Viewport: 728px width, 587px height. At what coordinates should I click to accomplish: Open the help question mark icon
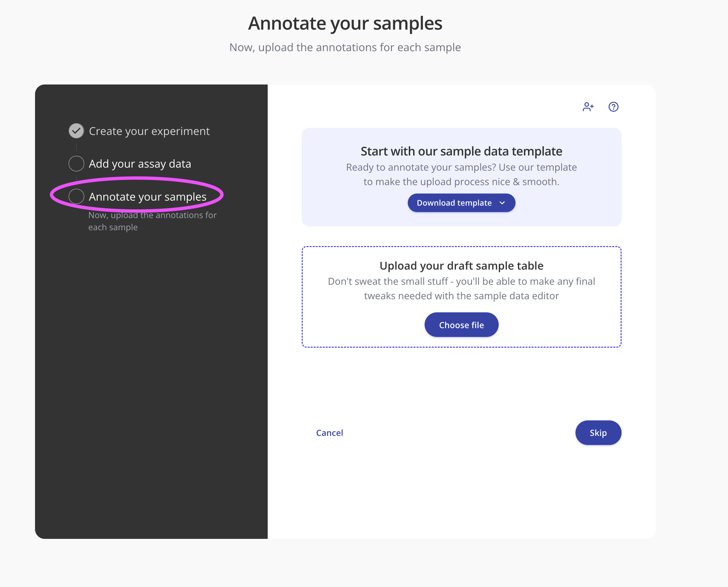(x=613, y=107)
